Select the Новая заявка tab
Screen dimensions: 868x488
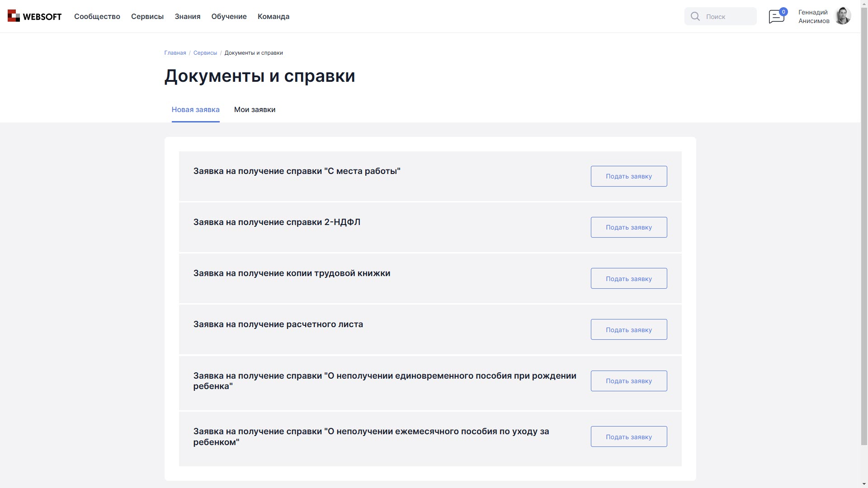click(x=196, y=110)
